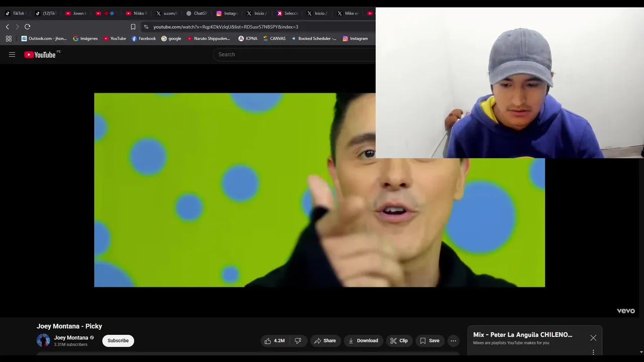Switch to the (12)TikTok tab
Screen dimensions: 644x362
point(46,14)
